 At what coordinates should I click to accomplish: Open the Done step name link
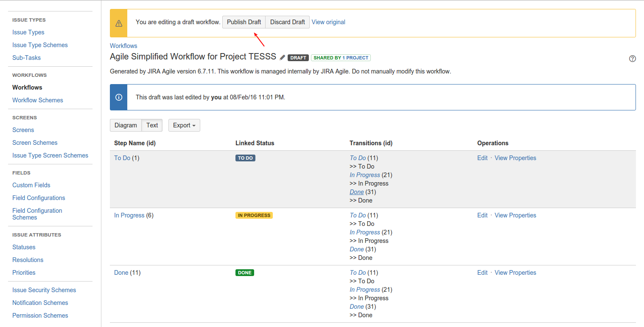121,273
